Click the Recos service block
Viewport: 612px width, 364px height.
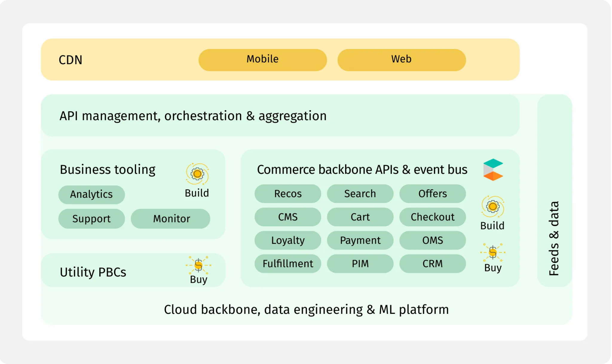click(287, 194)
